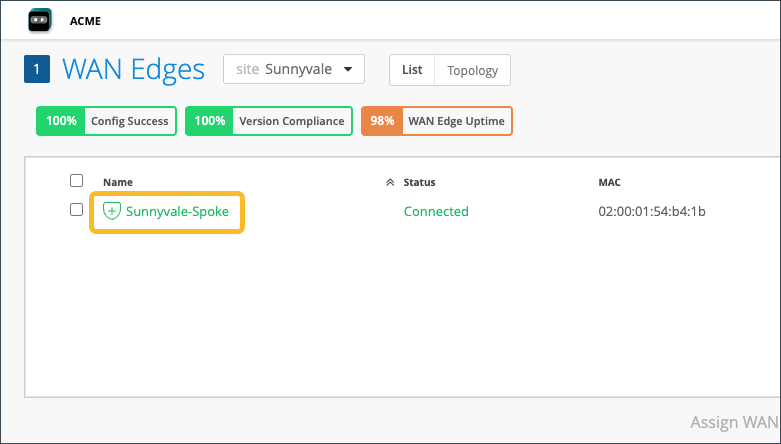Click the MAC column header

(609, 182)
